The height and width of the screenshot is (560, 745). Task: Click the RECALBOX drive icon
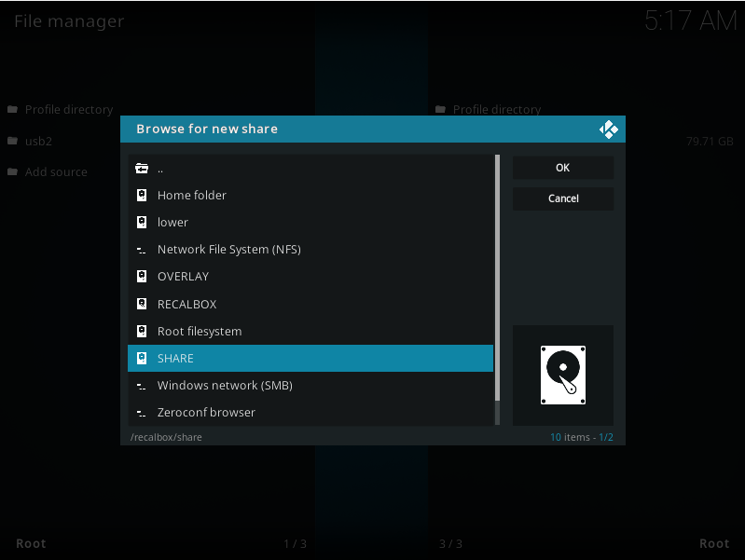(142, 304)
